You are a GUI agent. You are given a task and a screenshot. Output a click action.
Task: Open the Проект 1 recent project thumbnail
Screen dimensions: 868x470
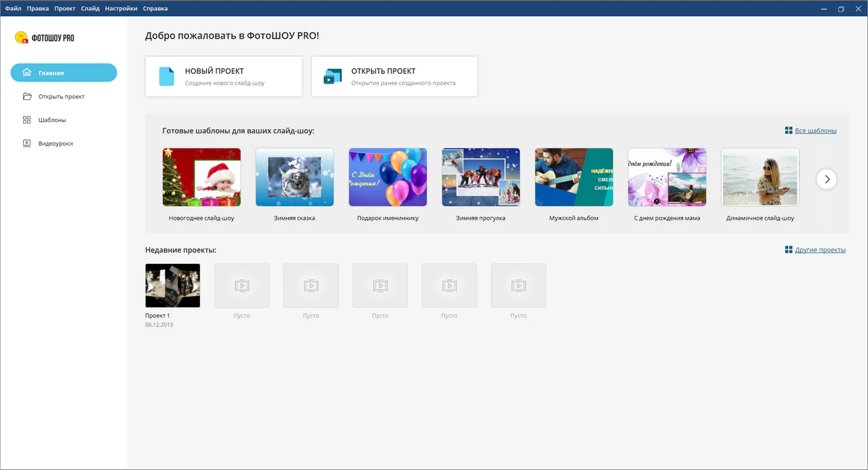tap(173, 286)
